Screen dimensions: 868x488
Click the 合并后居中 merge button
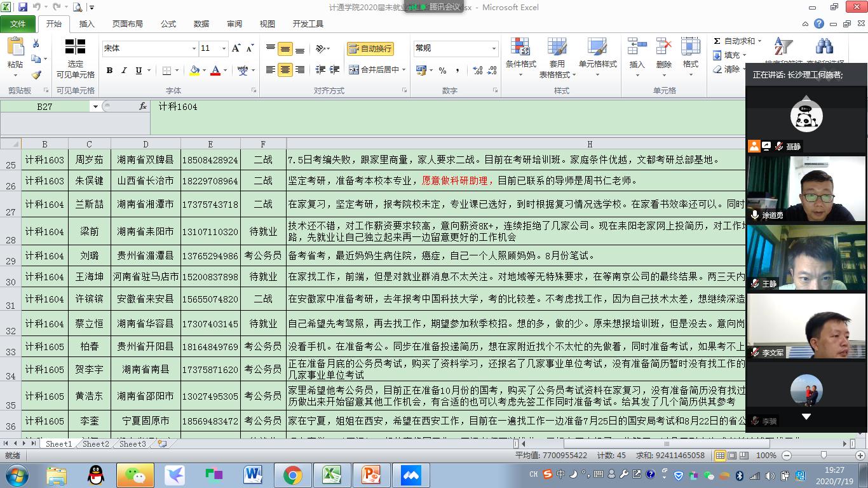pyautogui.click(x=375, y=70)
